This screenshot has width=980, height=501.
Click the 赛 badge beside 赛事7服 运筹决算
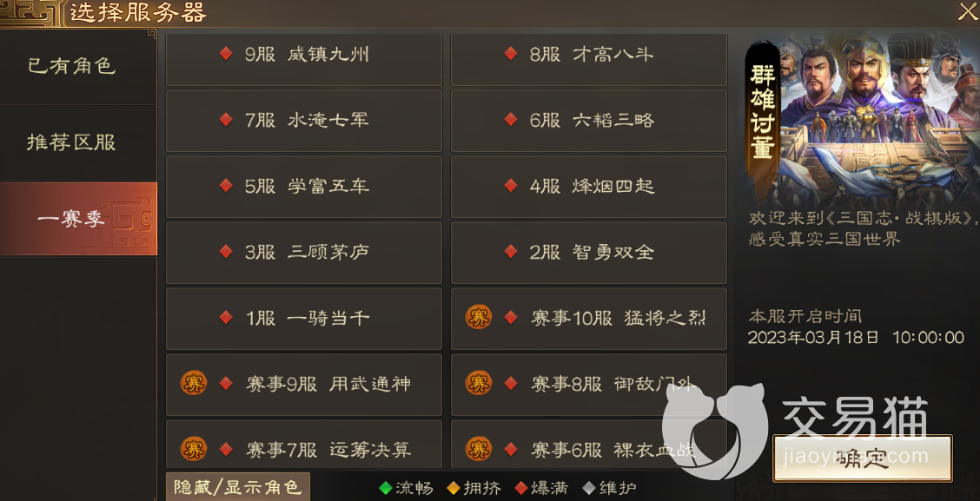click(193, 449)
